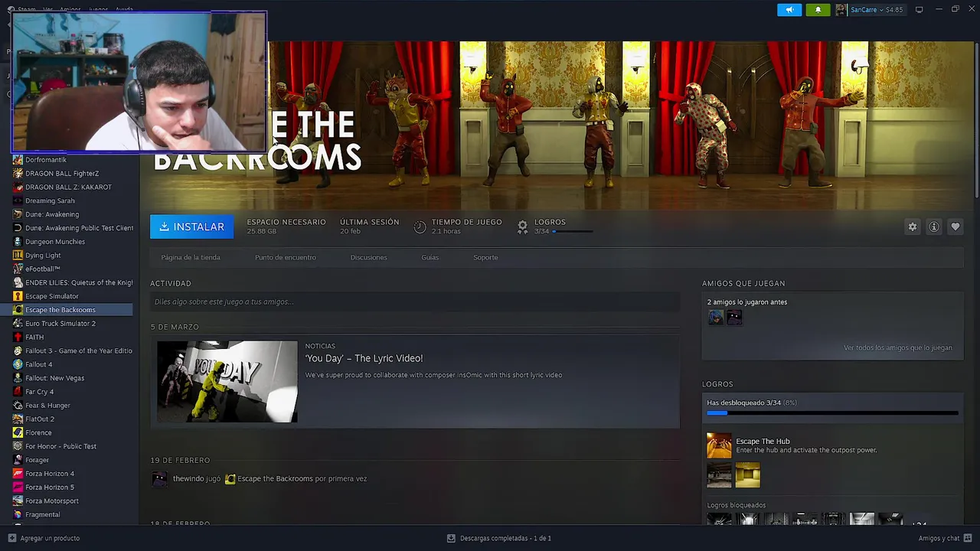This screenshot has height=551, width=980.
Task: Open the announcements megaphone button
Action: [789, 10]
